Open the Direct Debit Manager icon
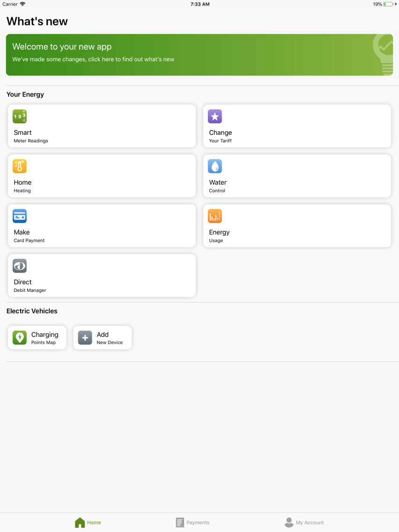This screenshot has width=399, height=532. (x=20, y=266)
